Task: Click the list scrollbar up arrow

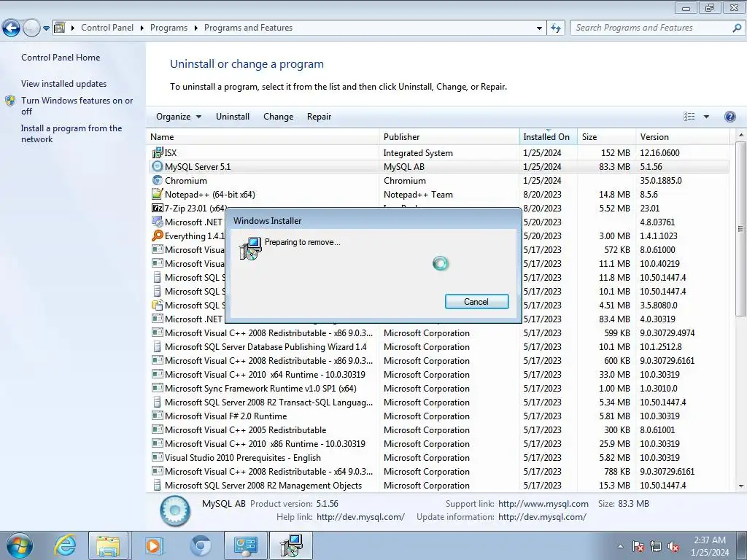Action: (741, 135)
